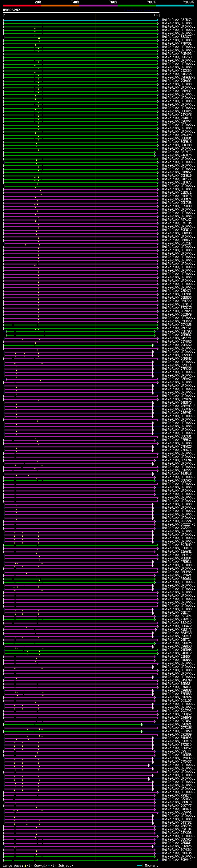Select label UniRef100_C5KH19
Viewport: 197px width, 868px height.
pyautogui.click(x=177, y=176)
